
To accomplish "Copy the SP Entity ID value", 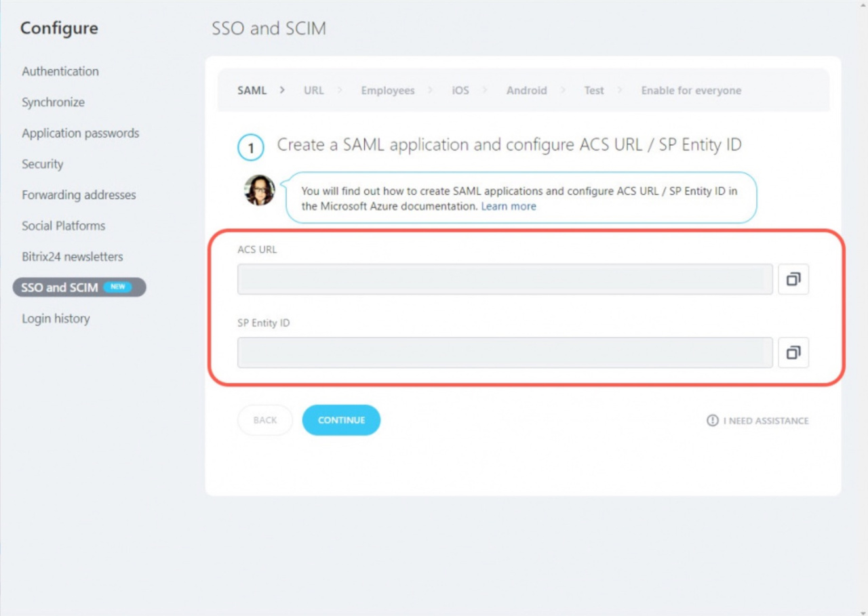I will pyautogui.click(x=793, y=352).
